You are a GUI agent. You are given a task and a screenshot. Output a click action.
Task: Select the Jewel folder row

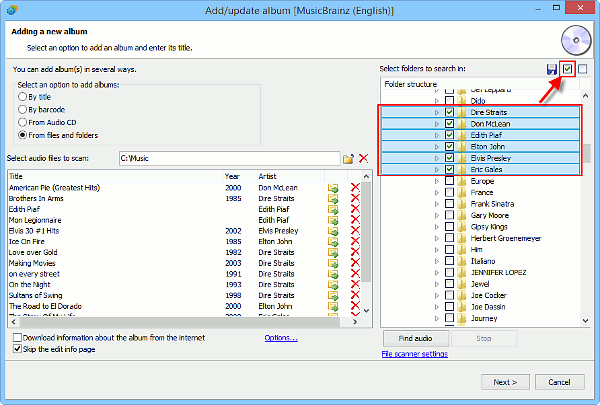(480, 284)
